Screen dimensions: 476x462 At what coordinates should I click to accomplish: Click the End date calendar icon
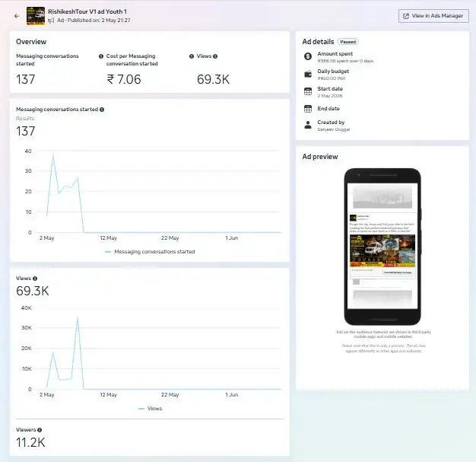(x=308, y=109)
